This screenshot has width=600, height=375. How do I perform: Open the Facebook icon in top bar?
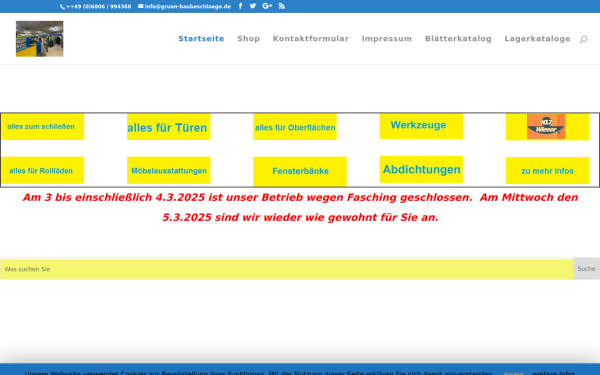tap(240, 6)
